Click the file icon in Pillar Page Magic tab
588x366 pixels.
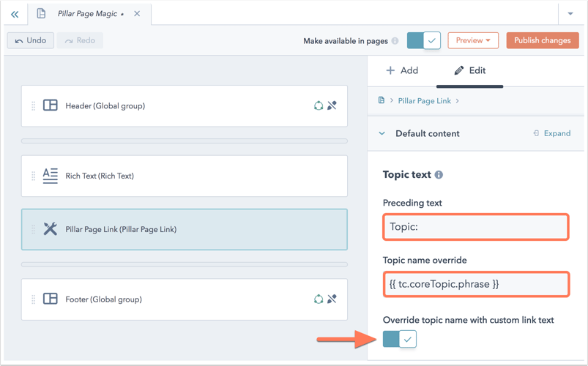pos(41,13)
